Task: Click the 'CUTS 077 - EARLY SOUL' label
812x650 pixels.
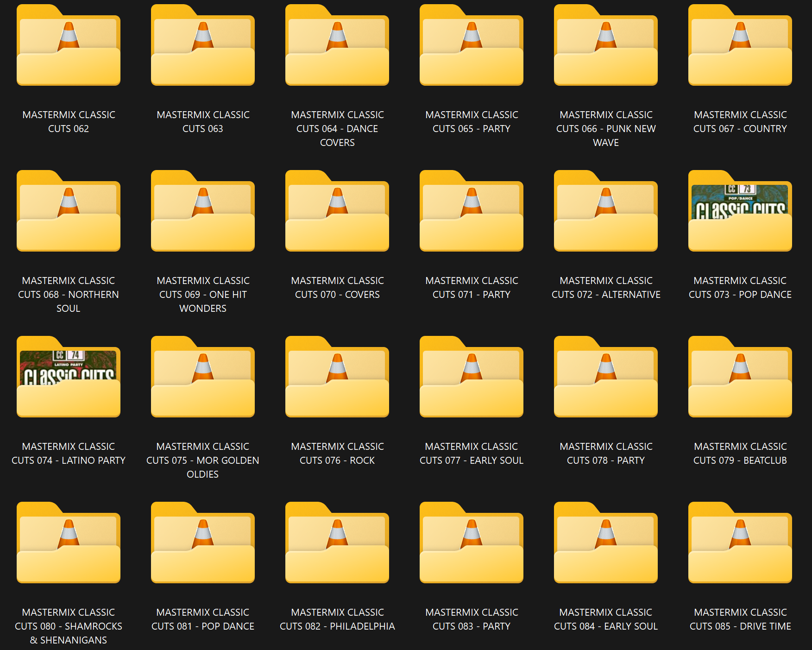Action: [472, 460]
